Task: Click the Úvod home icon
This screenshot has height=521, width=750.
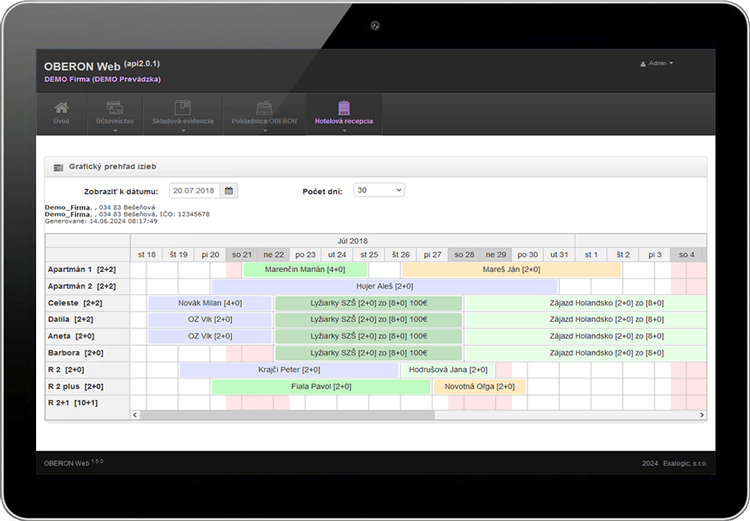Action: click(62, 108)
